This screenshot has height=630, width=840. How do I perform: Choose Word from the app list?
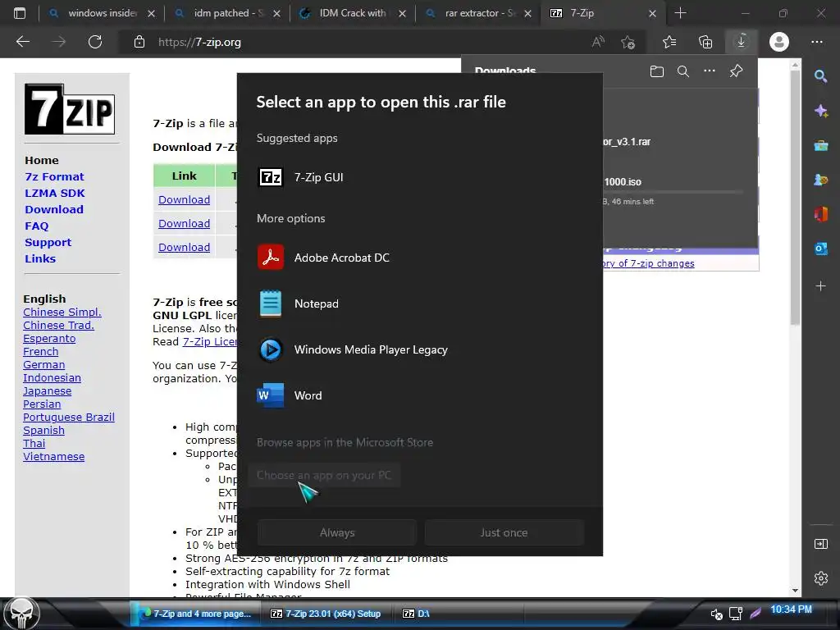pyautogui.click(x=420, y=395)
